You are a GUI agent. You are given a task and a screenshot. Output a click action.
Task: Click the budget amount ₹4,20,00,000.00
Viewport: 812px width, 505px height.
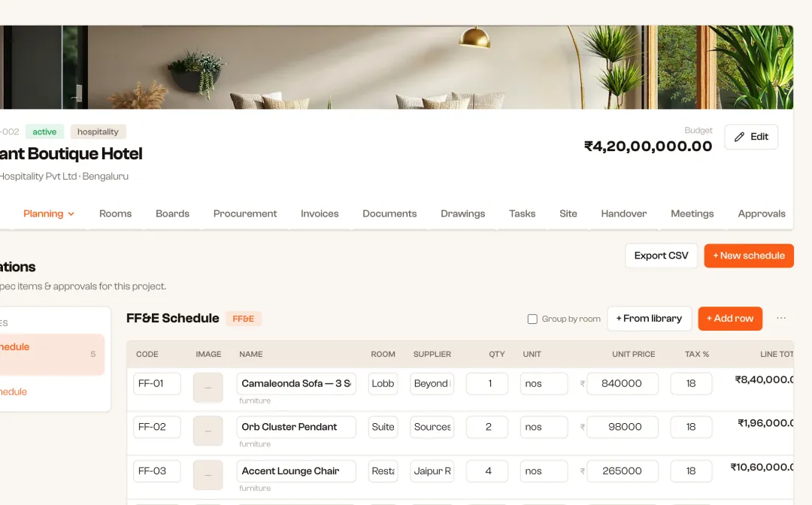[648, 147]
